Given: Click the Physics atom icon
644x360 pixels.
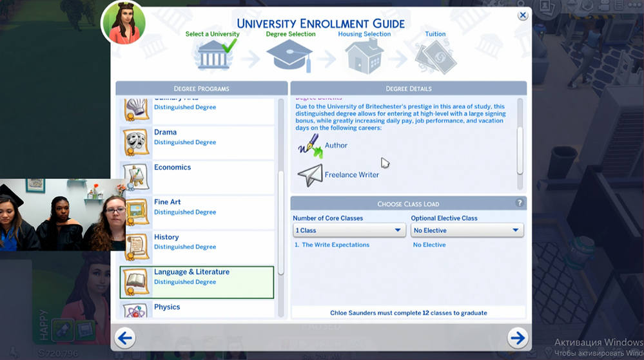Looking at the screenshot, I should click(136, 311).
